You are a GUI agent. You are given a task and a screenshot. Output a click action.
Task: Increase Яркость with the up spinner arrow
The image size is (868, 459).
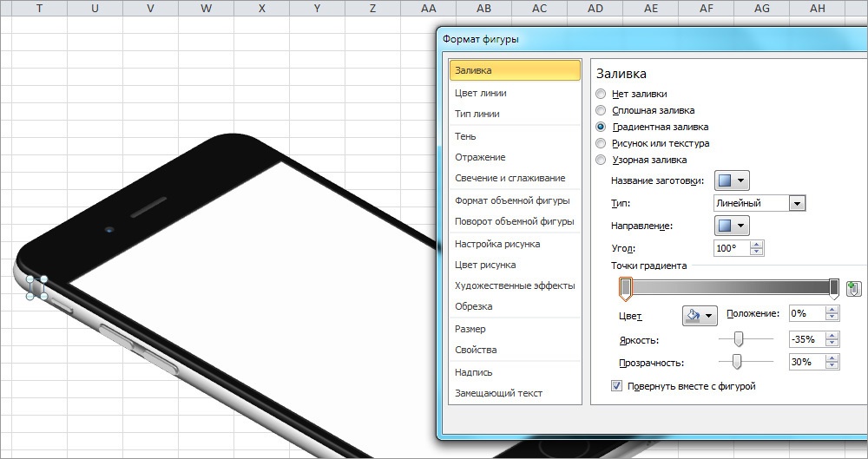pos(832,336)
